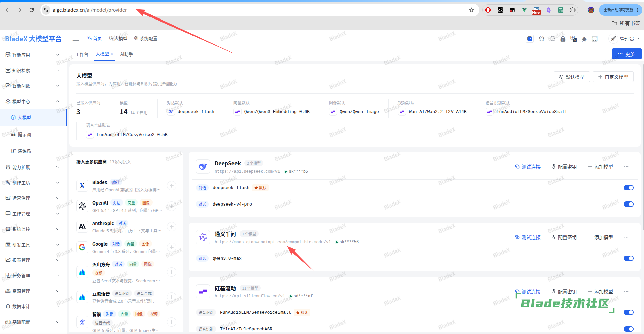Expand the 知识检索 sidebar menu

33,70
